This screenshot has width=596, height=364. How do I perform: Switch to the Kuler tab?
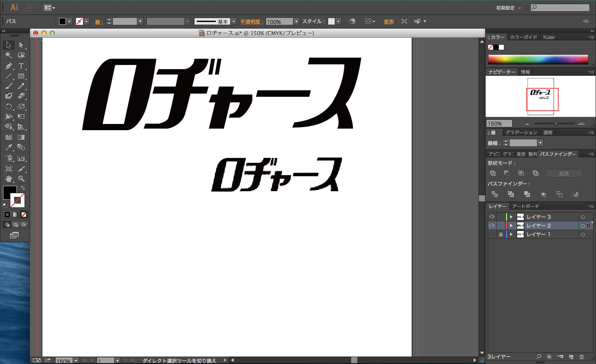tap(549, 37)
